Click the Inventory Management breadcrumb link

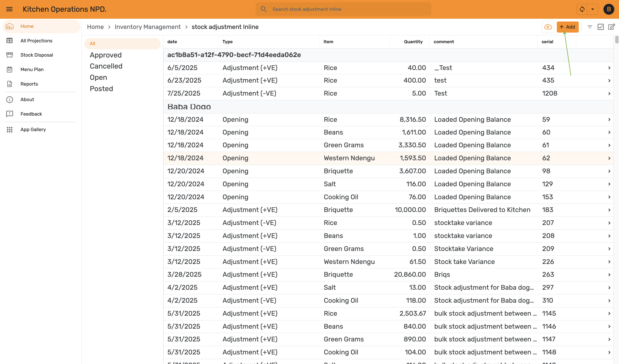click(147, 27)
